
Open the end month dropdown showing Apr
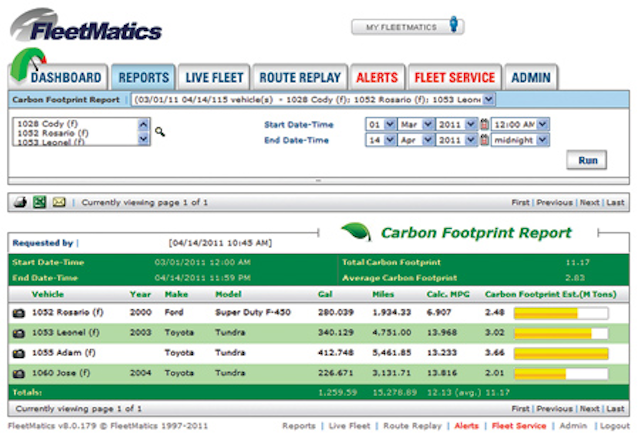click(x=415, y=140)
